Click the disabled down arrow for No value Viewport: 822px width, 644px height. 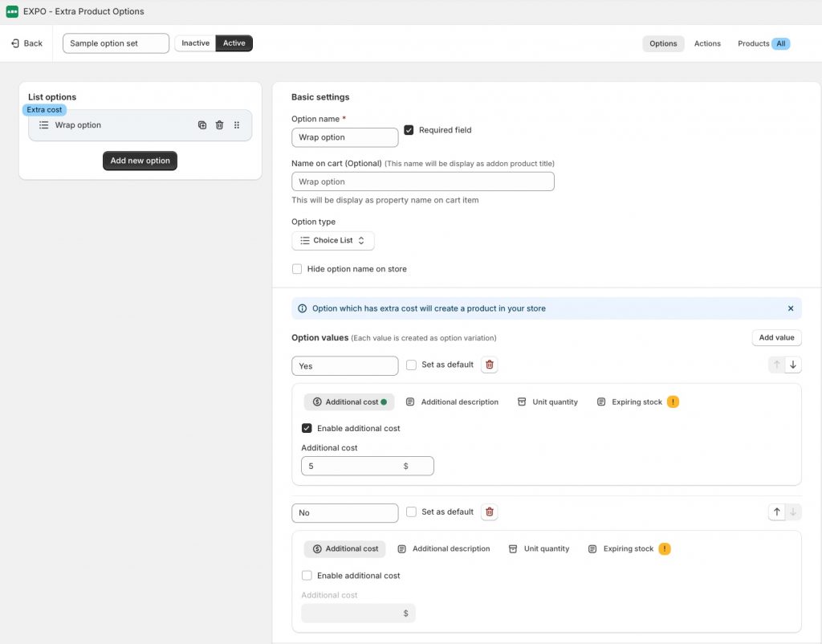coord(793,512)
